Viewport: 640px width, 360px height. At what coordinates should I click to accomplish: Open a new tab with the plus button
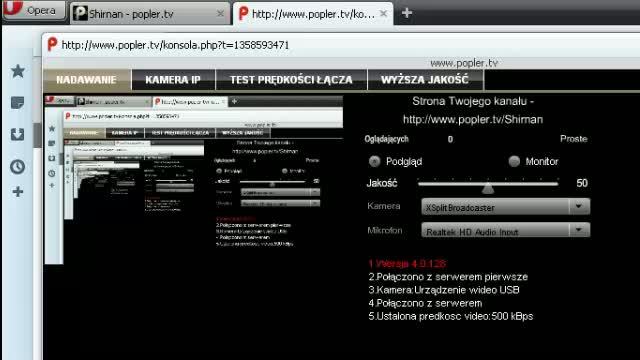[407, 13]
